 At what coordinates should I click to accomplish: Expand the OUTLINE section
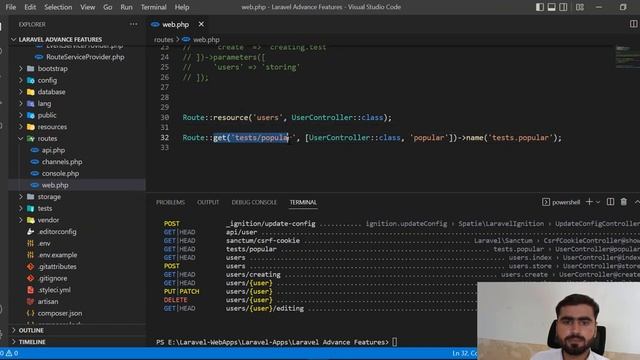(31, 330)
